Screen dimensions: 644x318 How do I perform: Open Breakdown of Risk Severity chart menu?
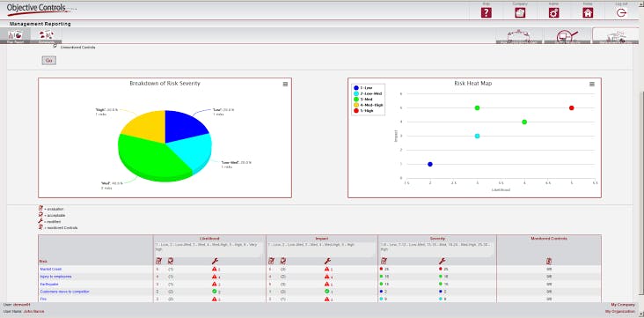click(x=285, y=84)
